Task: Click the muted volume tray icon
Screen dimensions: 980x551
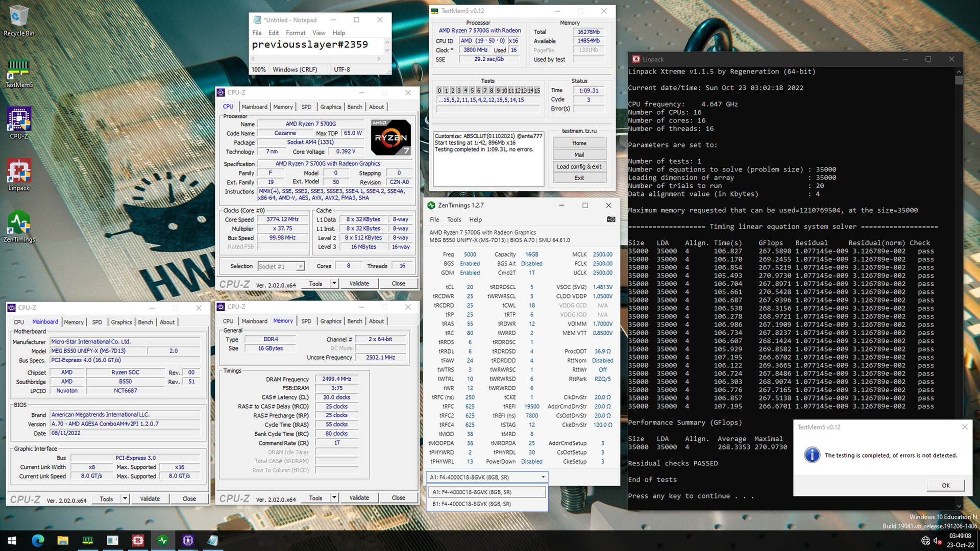Action: [938, 540]
